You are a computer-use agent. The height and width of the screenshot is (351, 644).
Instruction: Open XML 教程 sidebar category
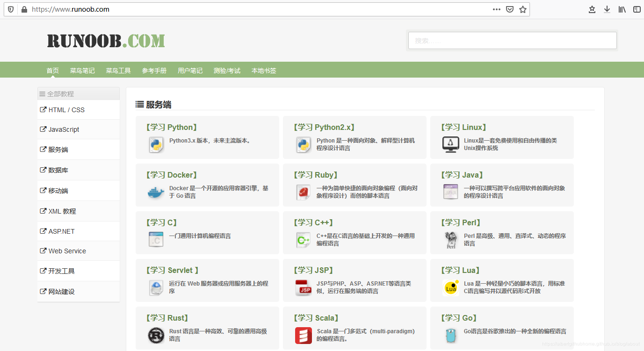(79, 211)
